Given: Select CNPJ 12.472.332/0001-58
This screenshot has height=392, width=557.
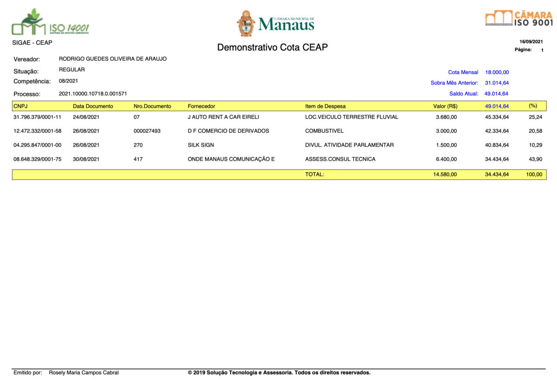Looking at the screenshot, I should click(x=38, y=131).
